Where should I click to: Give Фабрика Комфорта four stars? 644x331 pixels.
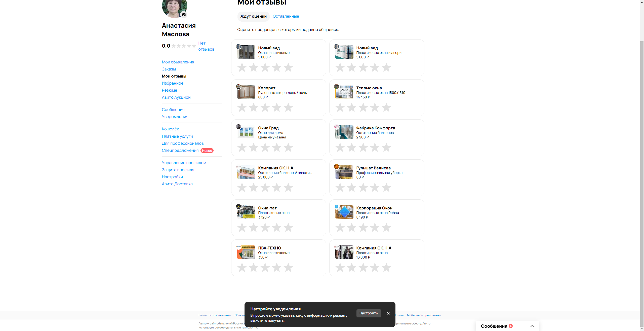tap(375, 148)
